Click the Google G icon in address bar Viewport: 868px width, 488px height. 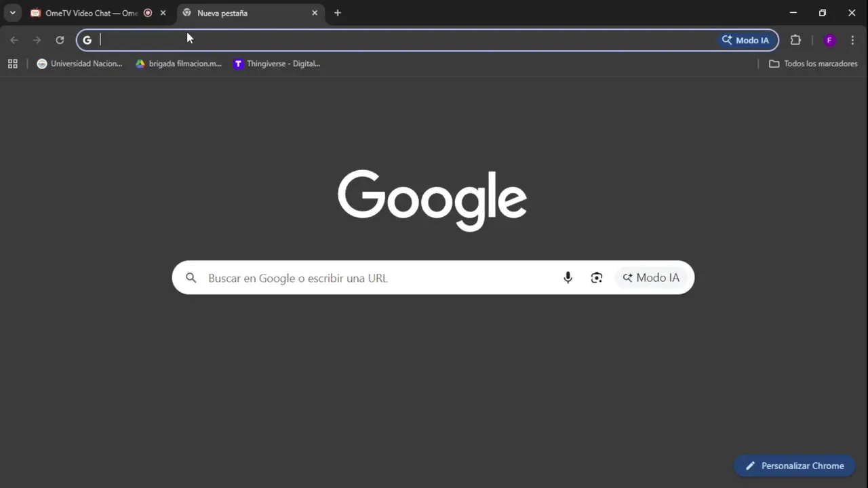[87, 40]
